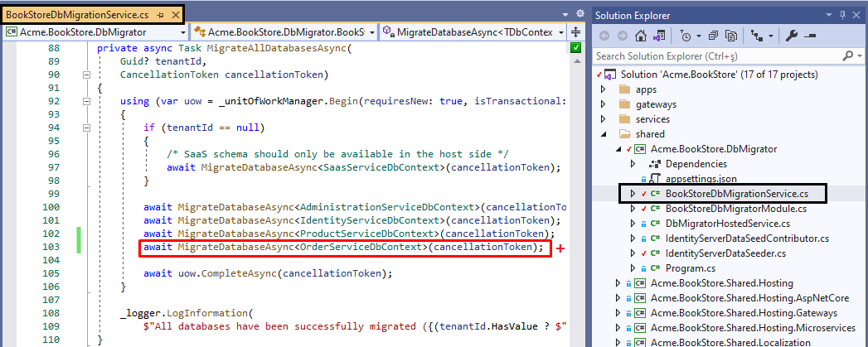
Task: Go forward in Solution Explorer navigation
Action: click(623, 36)
